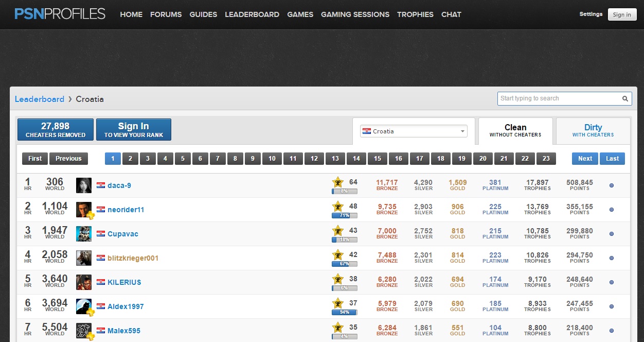This screenshot has height=342, width=644.
Task: Click the PSNProfiles logo
Action: tap(60, 14)
